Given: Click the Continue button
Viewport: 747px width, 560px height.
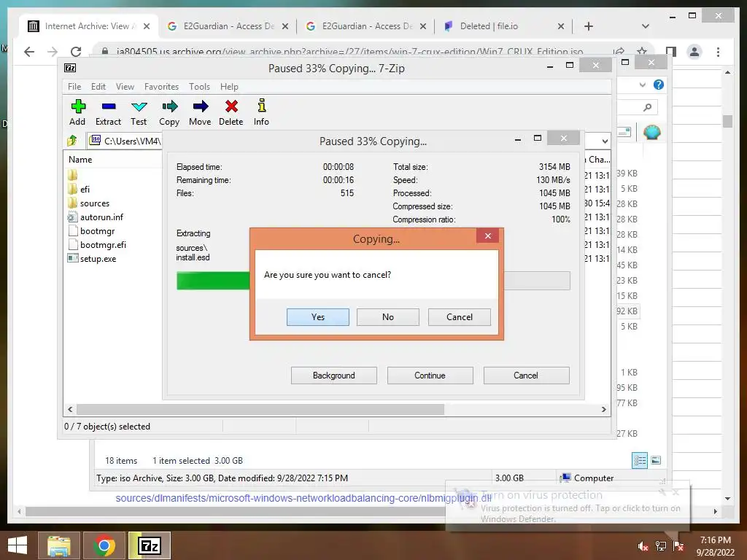Looking at the screenshot, I should [430, 376].
